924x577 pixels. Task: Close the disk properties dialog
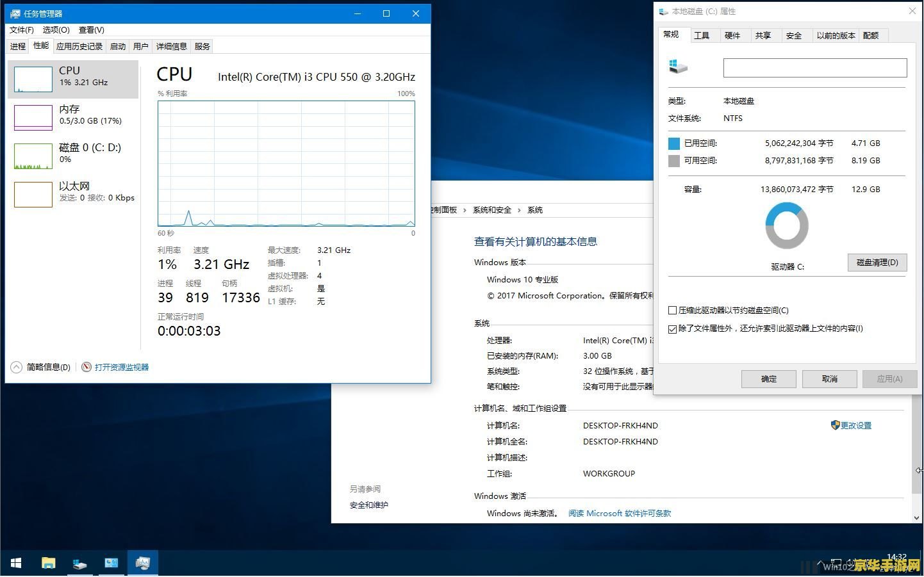(x=912, y=11)
